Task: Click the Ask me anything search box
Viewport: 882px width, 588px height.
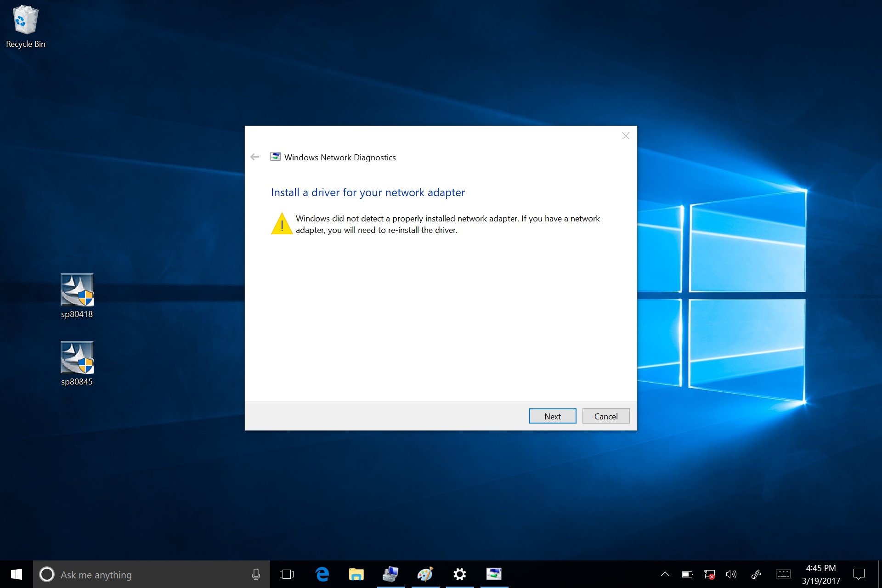Action: (x=152, y=574)
